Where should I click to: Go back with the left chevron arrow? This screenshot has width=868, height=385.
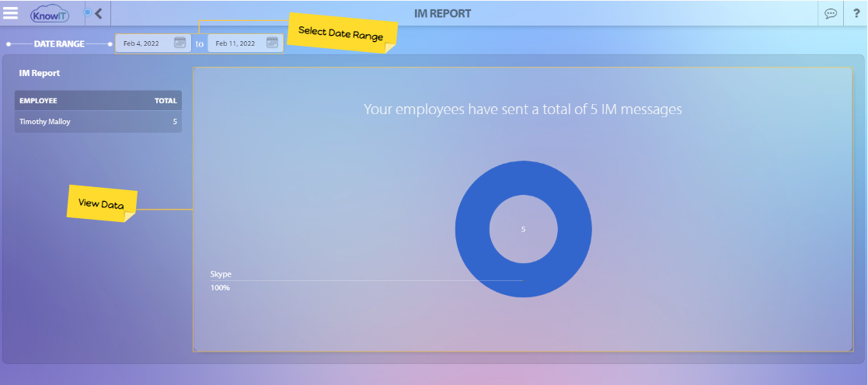pyautogui.click(x=99, y=13)
